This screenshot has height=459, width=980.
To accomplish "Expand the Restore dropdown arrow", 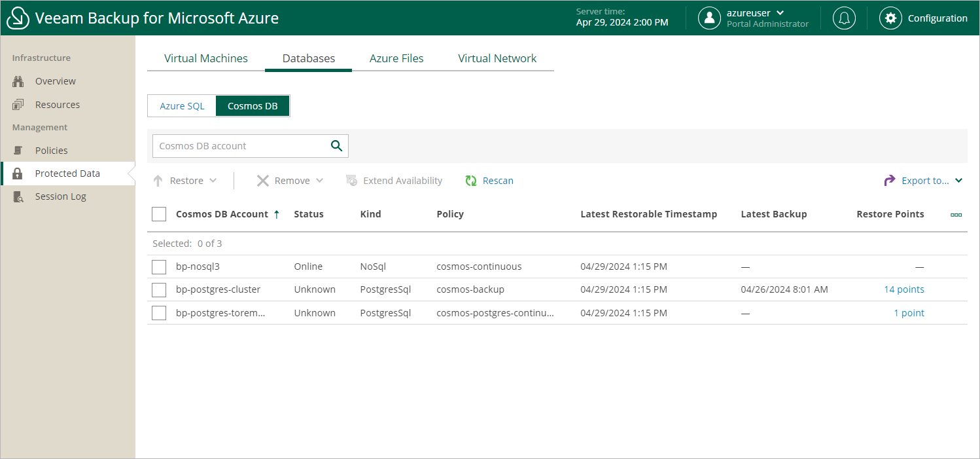I will (x=213, y=181).
